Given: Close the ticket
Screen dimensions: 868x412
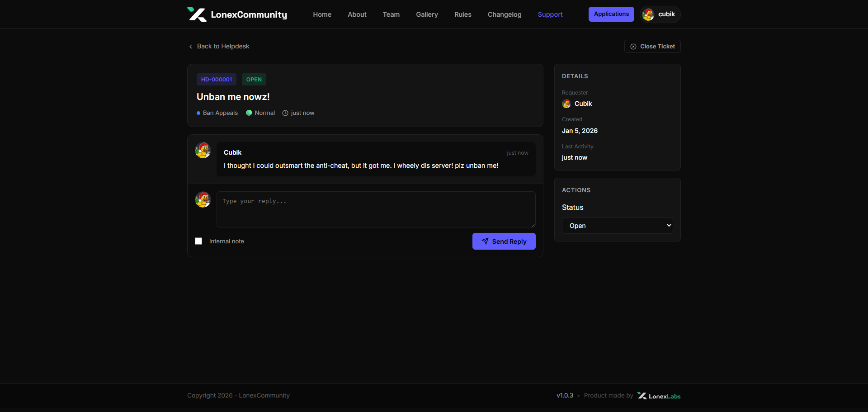Looking at the screenshot, I should tap(652, 46).
